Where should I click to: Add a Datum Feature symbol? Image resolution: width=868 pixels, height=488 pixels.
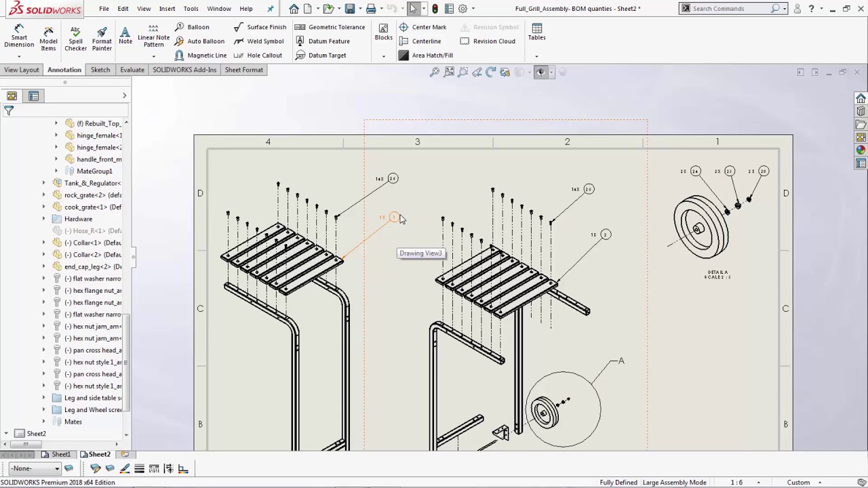point(323,41)
